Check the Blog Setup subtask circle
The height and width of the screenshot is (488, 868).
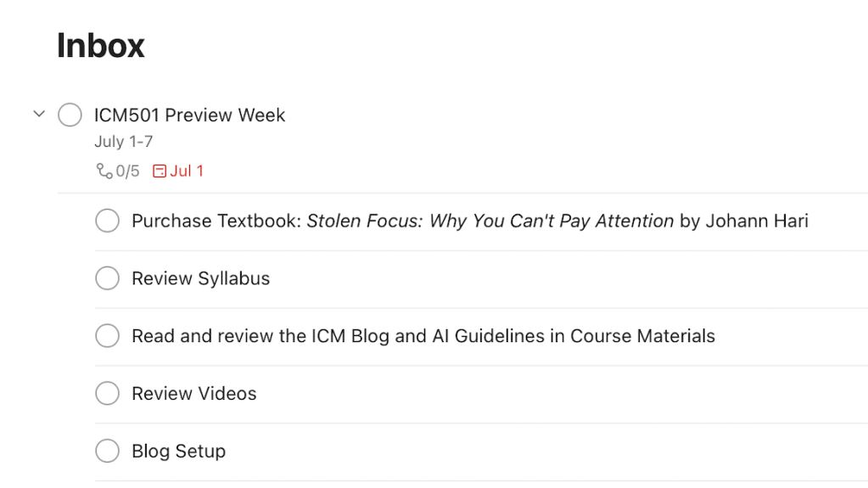point(107,451)
